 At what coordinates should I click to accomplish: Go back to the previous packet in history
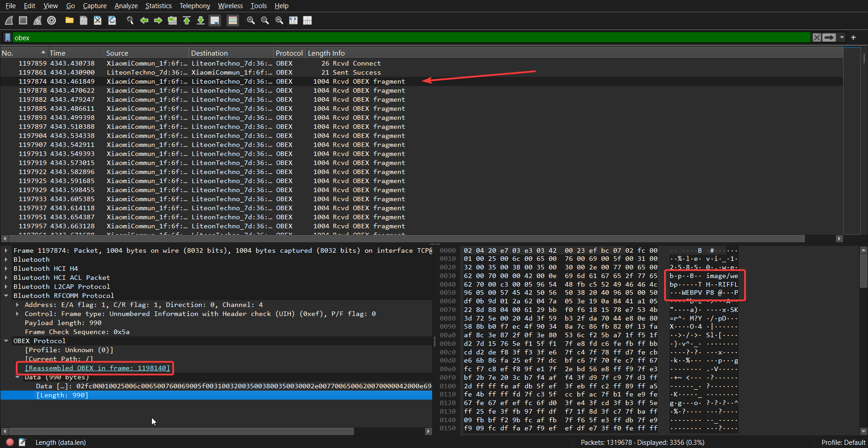click(x=144, y=20)
